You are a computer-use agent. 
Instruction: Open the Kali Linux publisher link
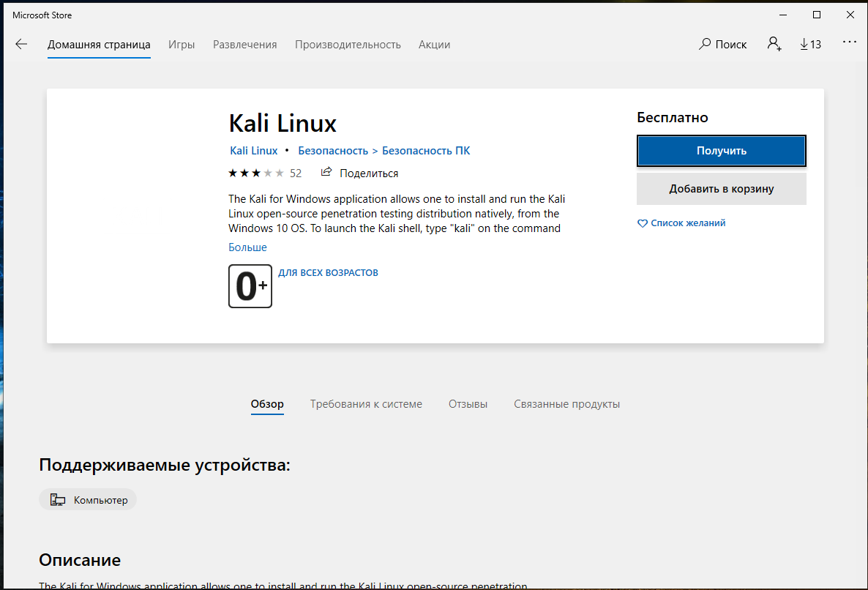[253, 151]
